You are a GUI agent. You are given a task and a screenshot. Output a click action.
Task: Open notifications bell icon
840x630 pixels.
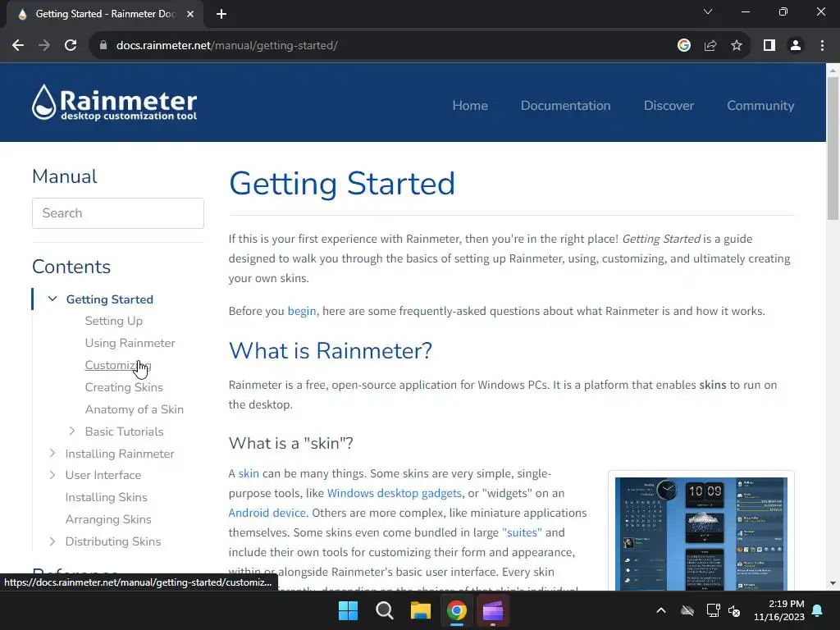pos(818,610)
